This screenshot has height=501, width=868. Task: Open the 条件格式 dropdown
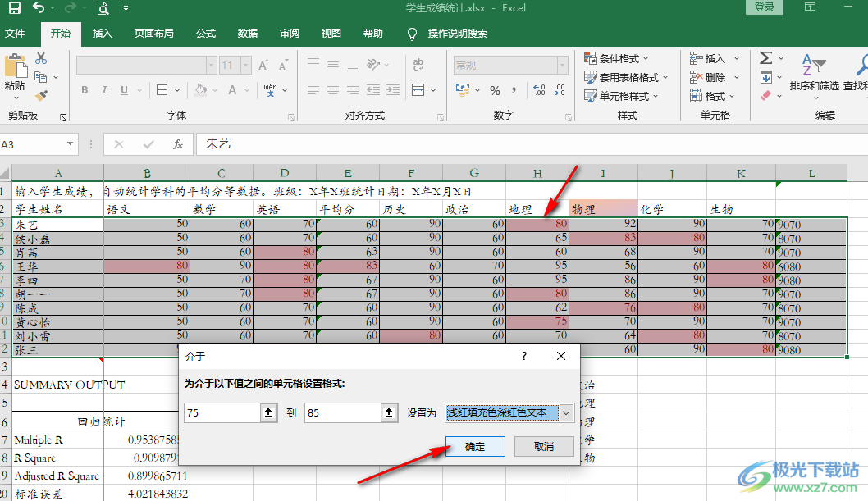pyautogui.click(x=616, y=58)
